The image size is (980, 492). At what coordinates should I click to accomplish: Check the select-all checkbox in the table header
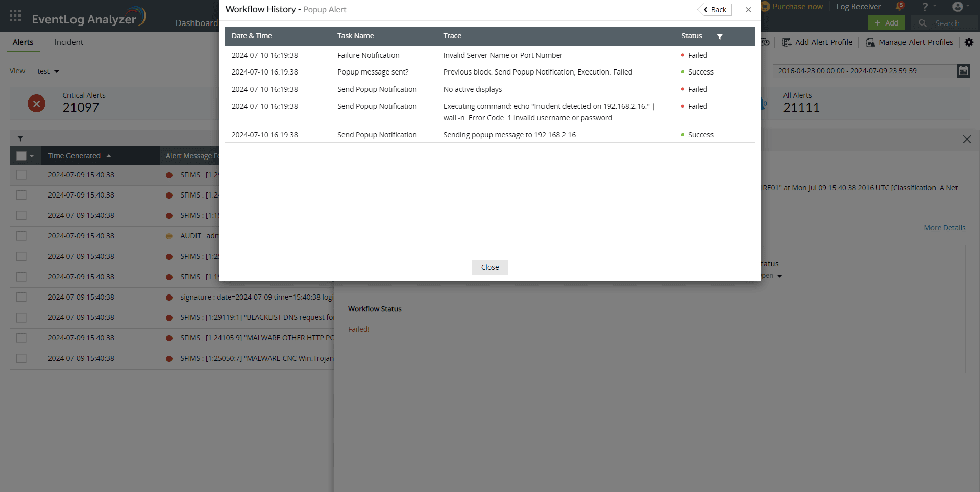click(x=21, y=155)
